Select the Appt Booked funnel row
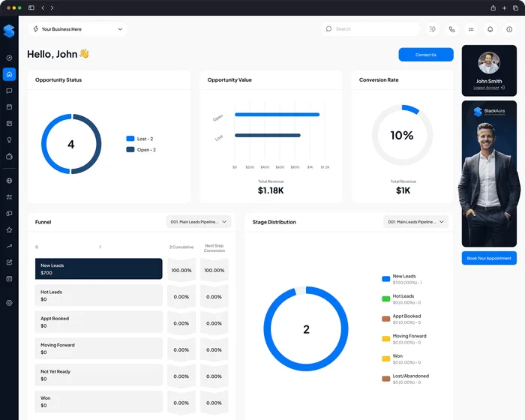Viewport: 525px width, 420px height. pyautogui.click(x=99, y=322)
